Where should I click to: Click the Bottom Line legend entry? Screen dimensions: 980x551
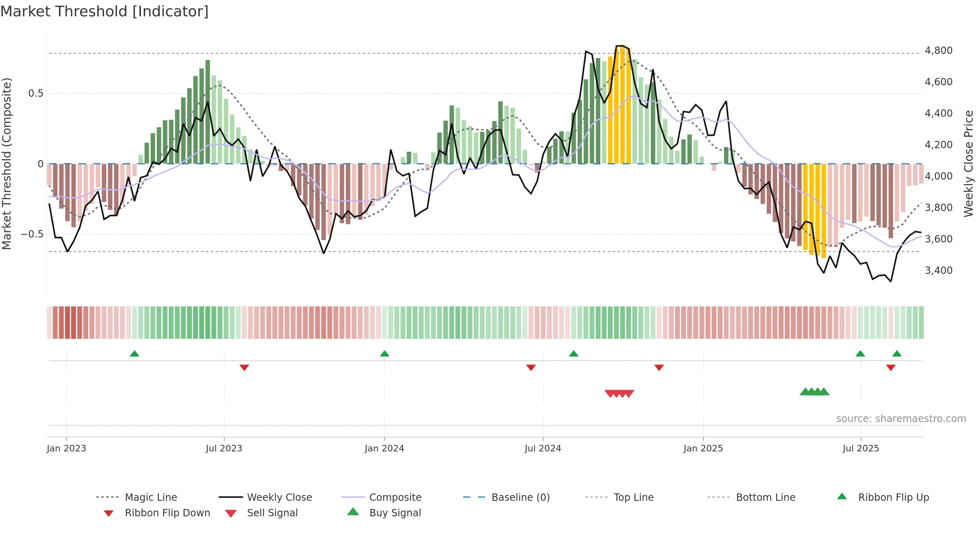tap(751, 497)
